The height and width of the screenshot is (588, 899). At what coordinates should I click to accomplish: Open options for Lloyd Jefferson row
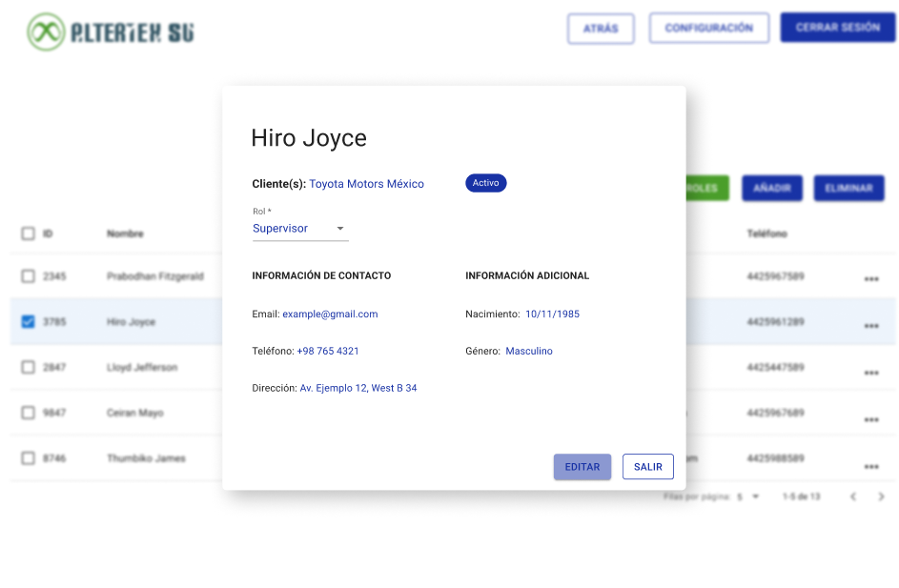871,373
